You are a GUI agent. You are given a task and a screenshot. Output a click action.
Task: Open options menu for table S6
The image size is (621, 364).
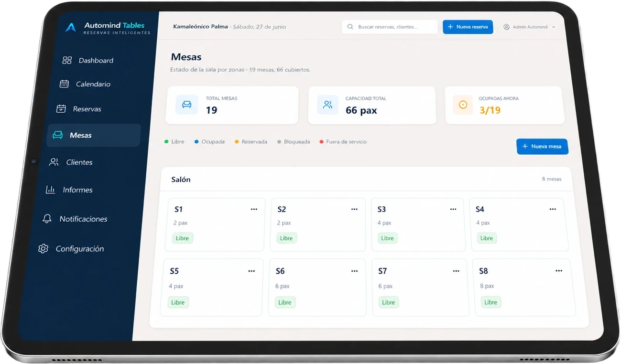(354, 271)
